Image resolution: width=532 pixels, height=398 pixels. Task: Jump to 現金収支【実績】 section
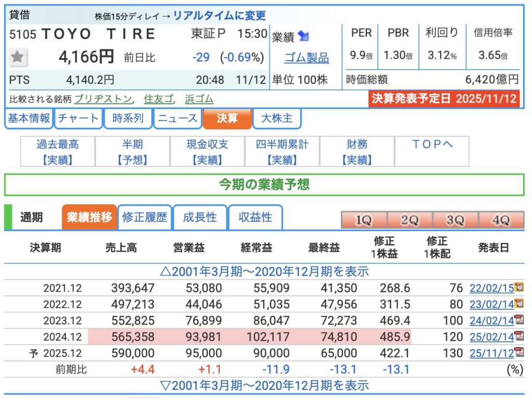click(207, 152)
